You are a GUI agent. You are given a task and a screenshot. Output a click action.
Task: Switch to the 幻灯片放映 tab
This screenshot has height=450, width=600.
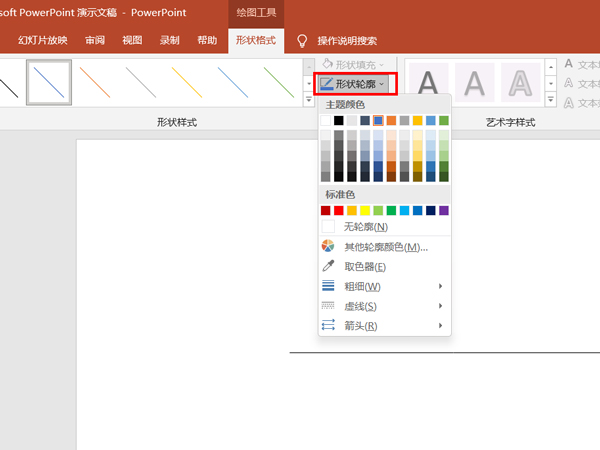(43, 41)
